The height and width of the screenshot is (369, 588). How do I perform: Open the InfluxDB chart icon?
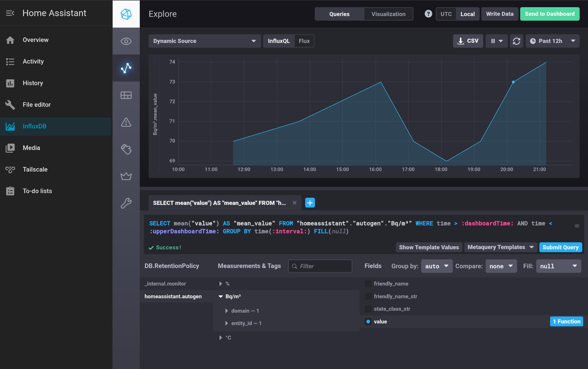(10, 126)
